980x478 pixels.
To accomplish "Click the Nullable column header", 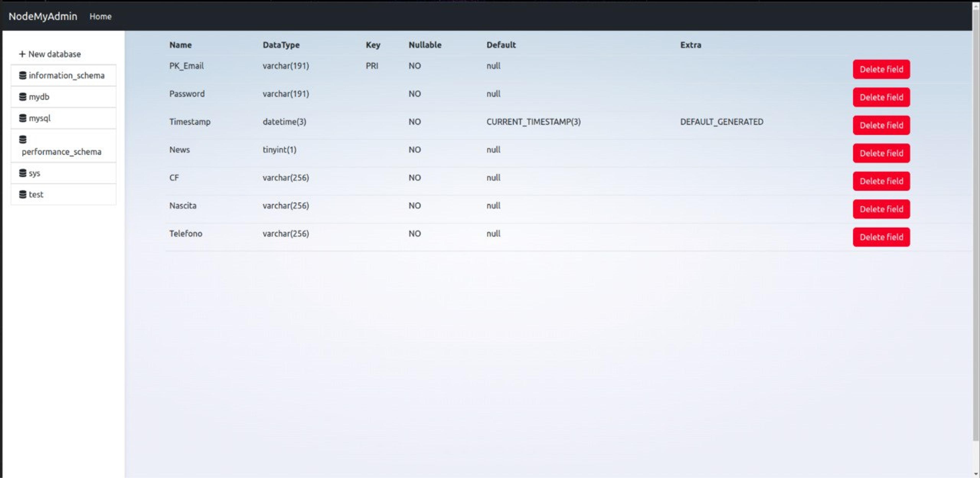I will (425, 45).
